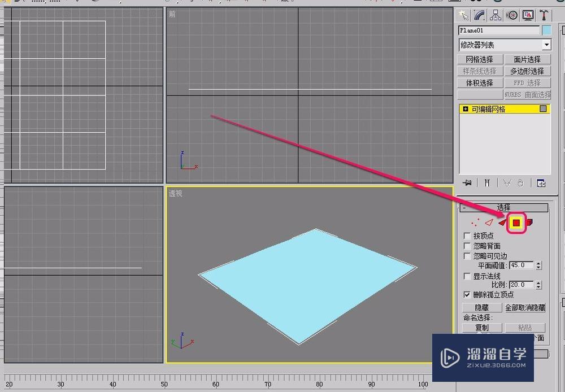Open the Utilities hammer tab
This screenshot has width=565, height=392.
(x=544, y=15)
